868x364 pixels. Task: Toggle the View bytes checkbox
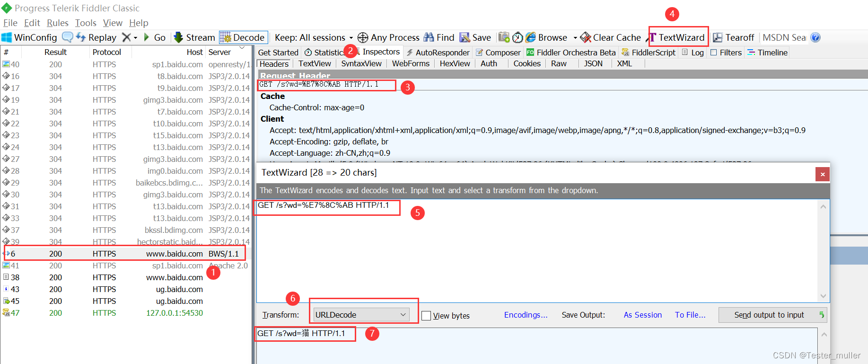426,316
